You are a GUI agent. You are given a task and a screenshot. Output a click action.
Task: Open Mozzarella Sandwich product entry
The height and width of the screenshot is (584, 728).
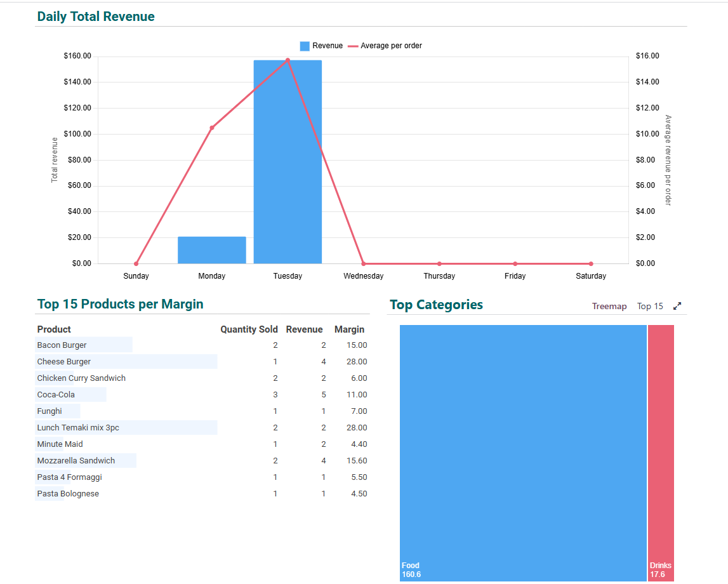click(76, 461)
